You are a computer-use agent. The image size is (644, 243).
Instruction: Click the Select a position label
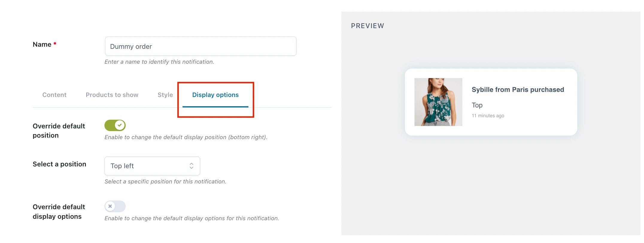pyautogui.click(x=59, y=164)
